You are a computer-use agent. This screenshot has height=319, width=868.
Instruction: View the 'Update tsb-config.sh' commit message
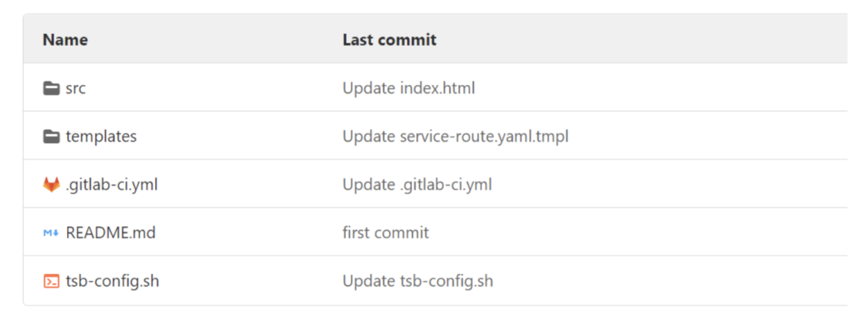pos(418,282)
